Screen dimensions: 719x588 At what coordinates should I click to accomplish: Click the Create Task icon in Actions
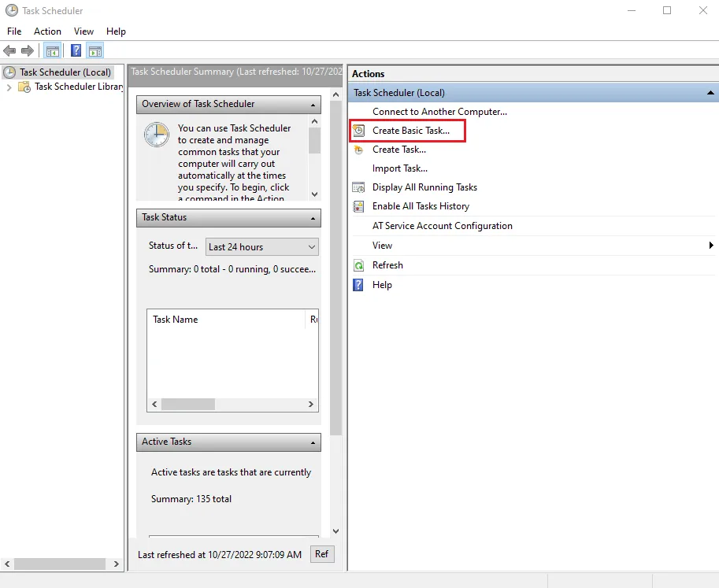[358, 150]
